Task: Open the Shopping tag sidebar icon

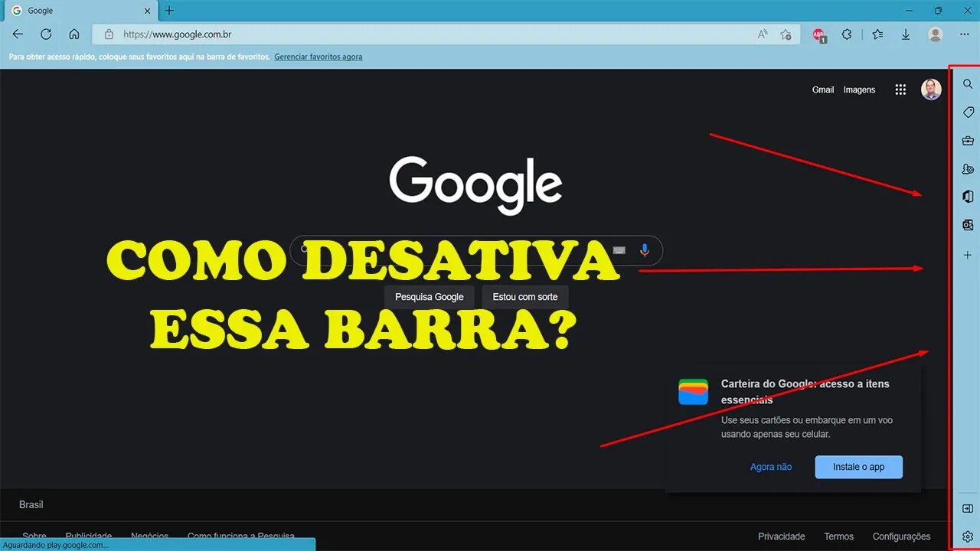Action: [x=968, y=112]
